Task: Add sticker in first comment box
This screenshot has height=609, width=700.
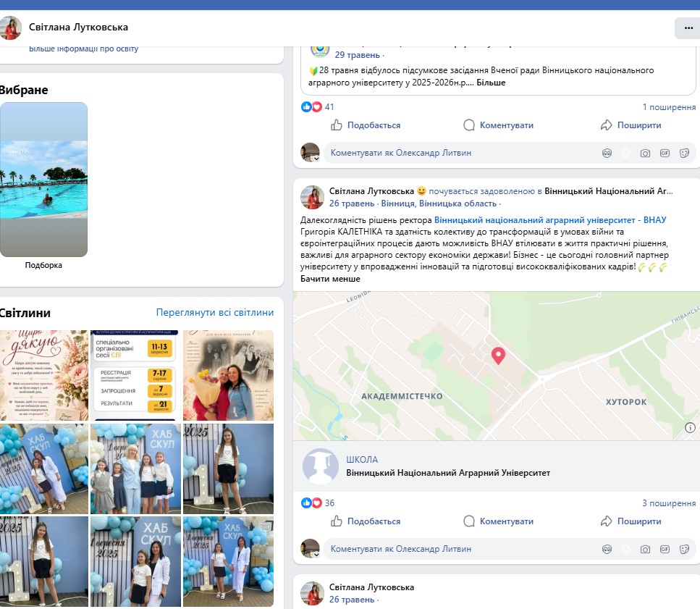Action: (684, 153)
